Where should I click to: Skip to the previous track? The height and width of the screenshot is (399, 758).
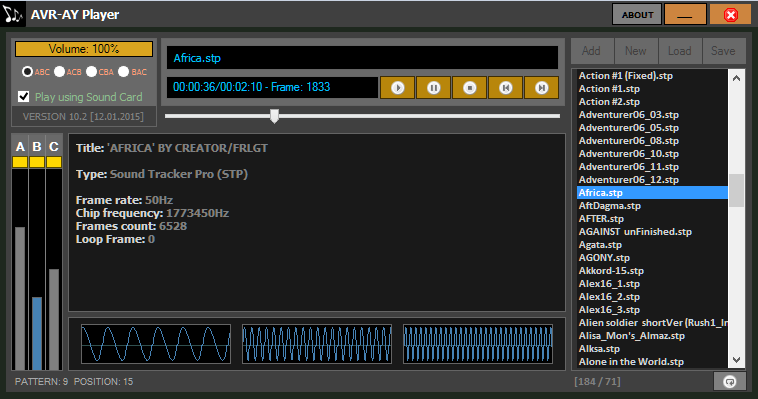[506, 88]
